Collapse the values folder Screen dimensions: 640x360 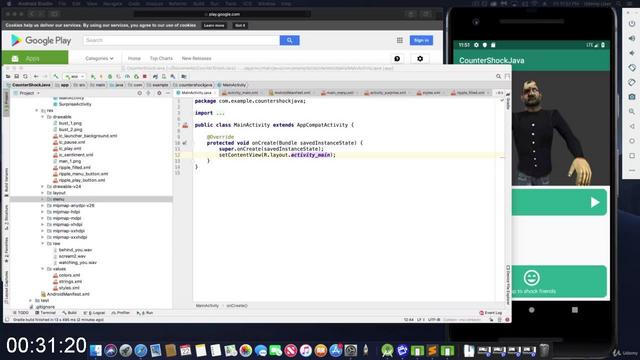tap(42, 269)
